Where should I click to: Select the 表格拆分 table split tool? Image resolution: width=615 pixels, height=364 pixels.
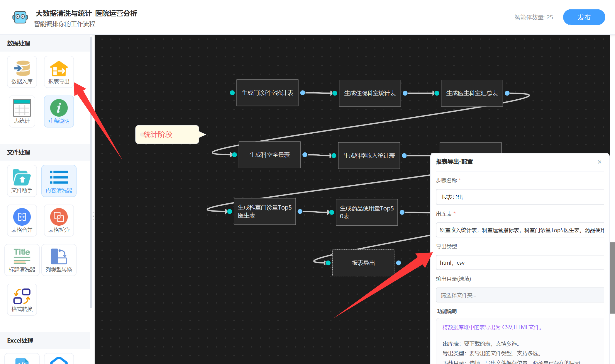pos(59,220)
